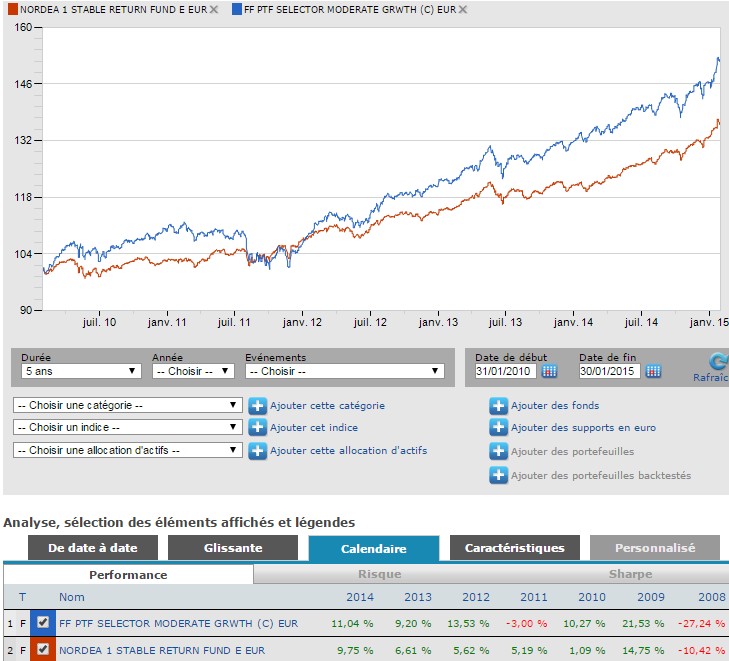
Task: Click the T column header
Action: pos(22,597)
